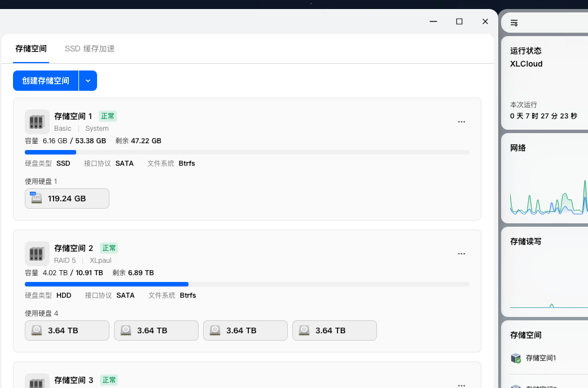Click the 硬盘类型 HDD value

[64, 296]
